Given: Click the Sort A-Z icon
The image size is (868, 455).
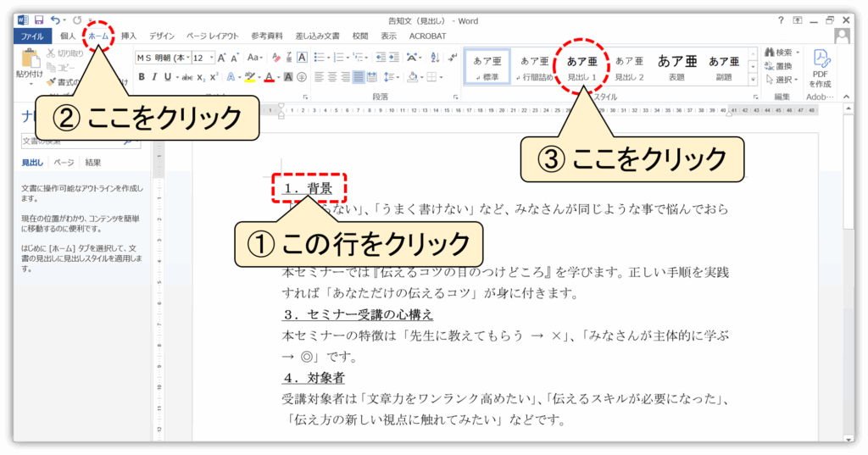Looking at the screenshot, I should [435, 58].
